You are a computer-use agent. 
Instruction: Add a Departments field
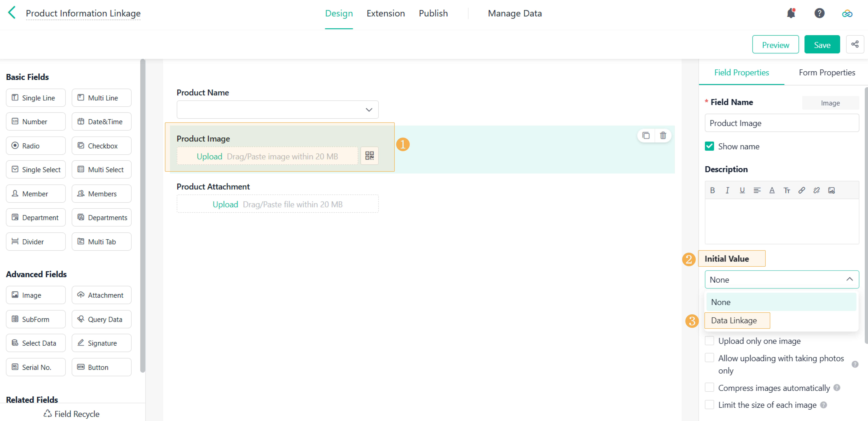[101, 218]
